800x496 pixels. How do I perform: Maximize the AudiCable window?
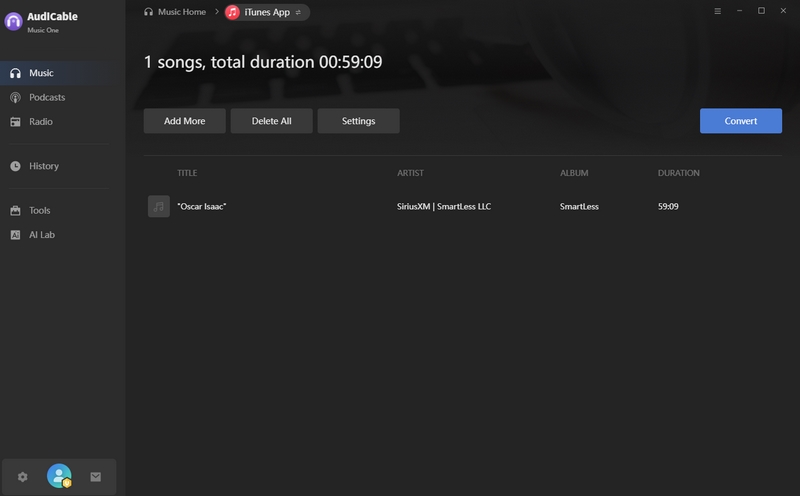click(761, 11)
